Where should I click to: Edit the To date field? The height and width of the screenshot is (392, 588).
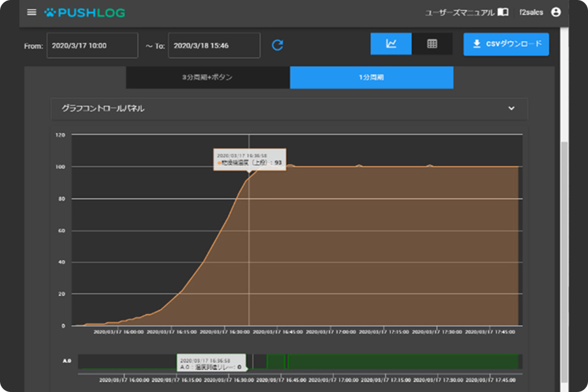click(x=213, y=46)
